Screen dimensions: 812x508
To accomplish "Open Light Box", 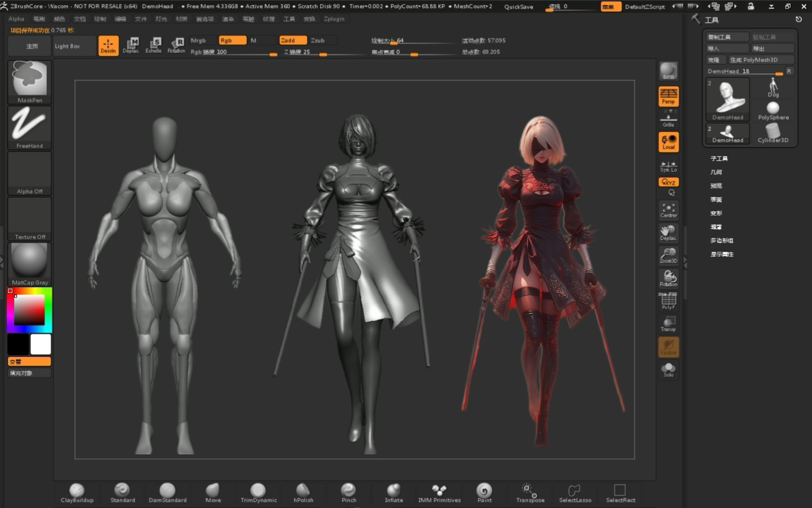I will tap(74, 46).
